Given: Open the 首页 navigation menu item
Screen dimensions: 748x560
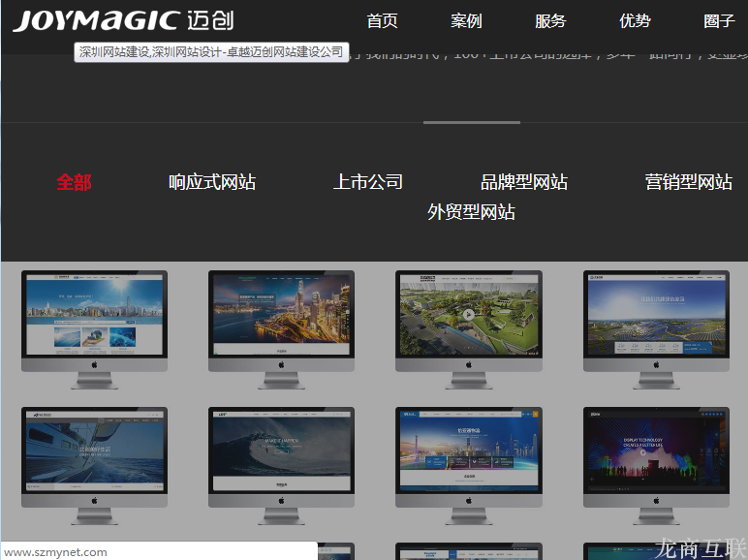Looking at the screenshot, I should click(x=382, y=20).
